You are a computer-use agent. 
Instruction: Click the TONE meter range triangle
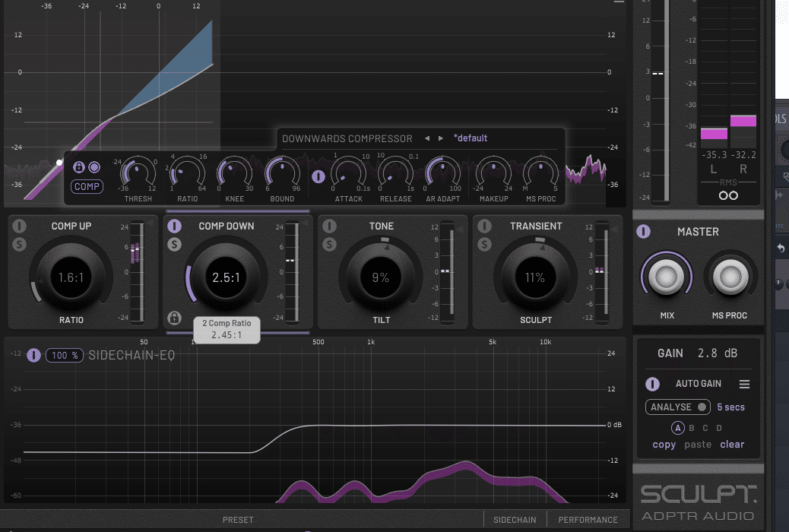(x=459, y=230)
